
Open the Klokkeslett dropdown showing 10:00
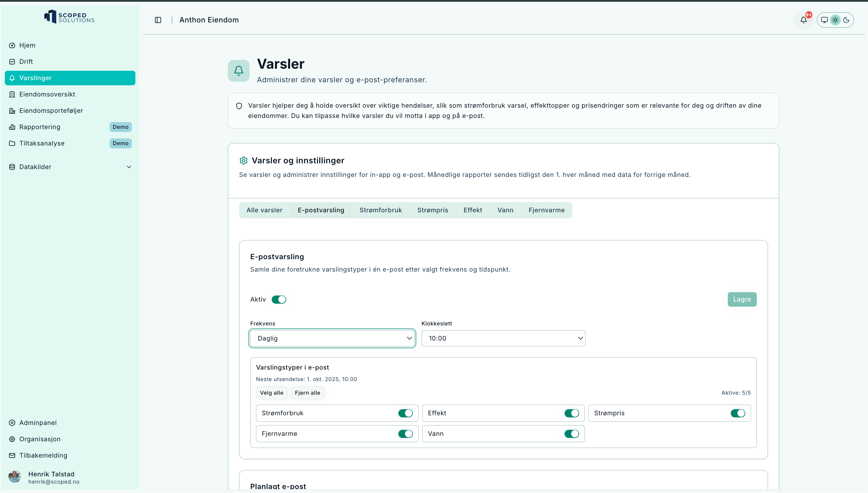[503, 338]
